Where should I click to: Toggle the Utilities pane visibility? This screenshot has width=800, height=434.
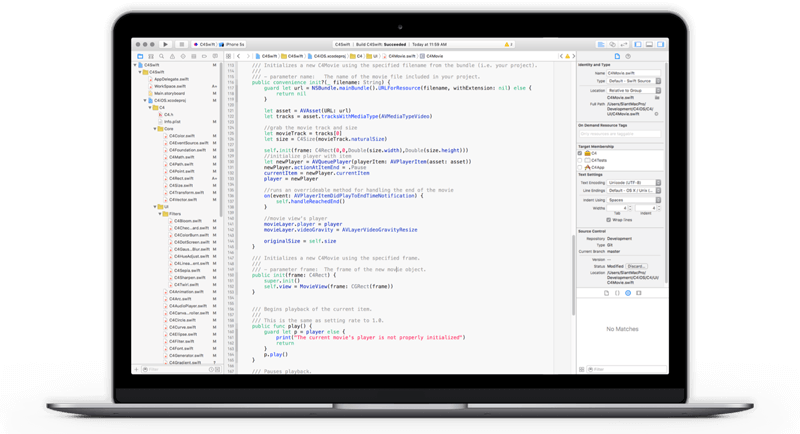[x=660, y=44]
